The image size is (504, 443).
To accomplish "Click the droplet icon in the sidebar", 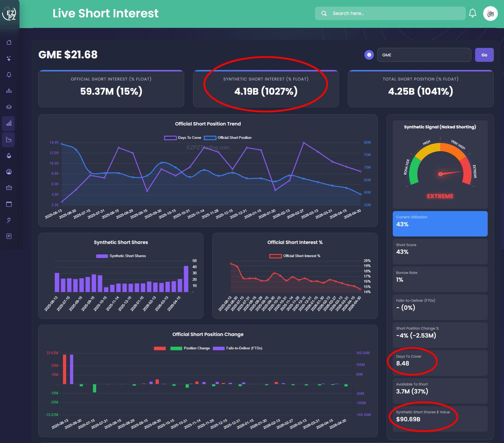I will tap(9, 156).
